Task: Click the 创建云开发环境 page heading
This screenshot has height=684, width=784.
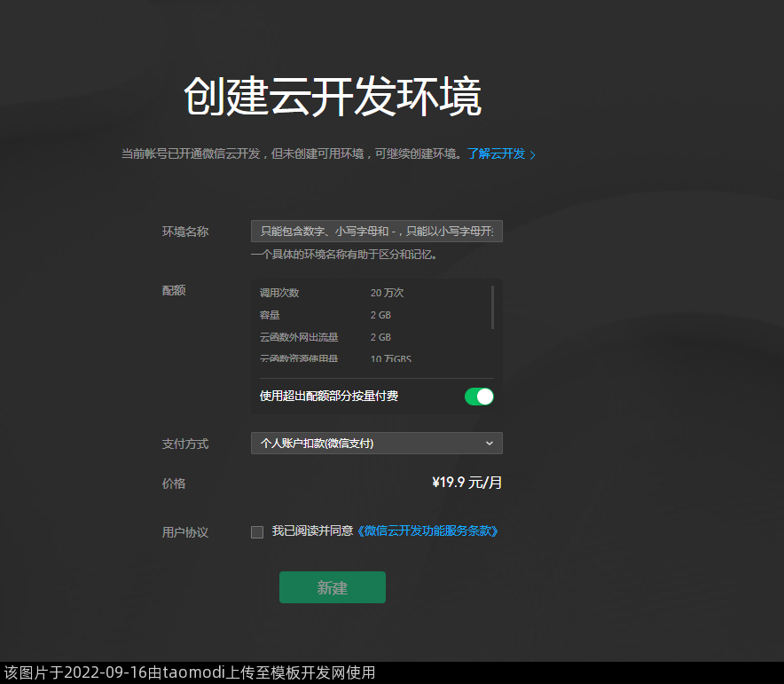Action: point(333,97)
